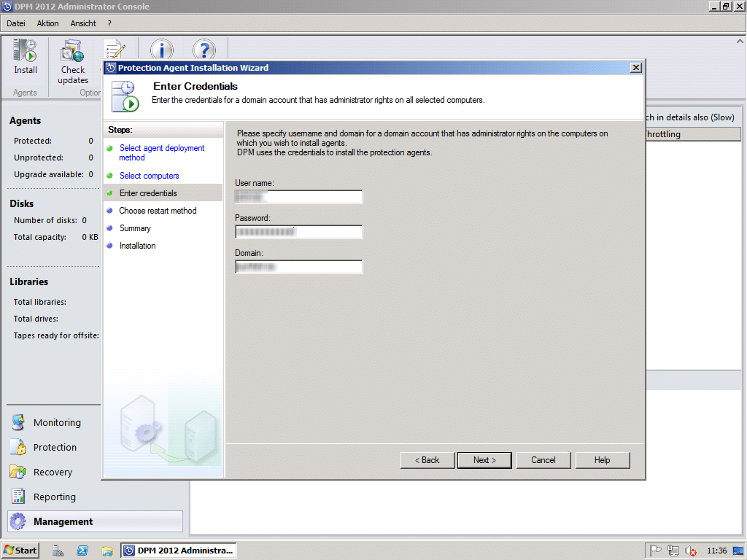Viewport: 747px width, 560px height.
Task: Click the Management gear icon
Action: (x=18, y=521)
